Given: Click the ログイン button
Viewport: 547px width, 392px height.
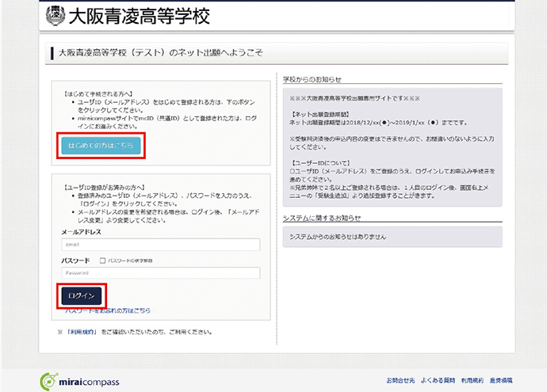Looking at the screenshot, I should [82, 296].
